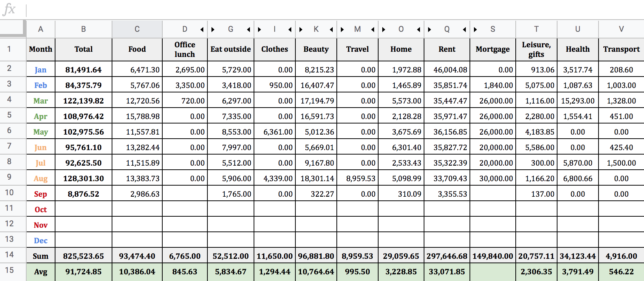Click the 'Eat outside' header cell
644x281 pixels.
tap(231, 50)
